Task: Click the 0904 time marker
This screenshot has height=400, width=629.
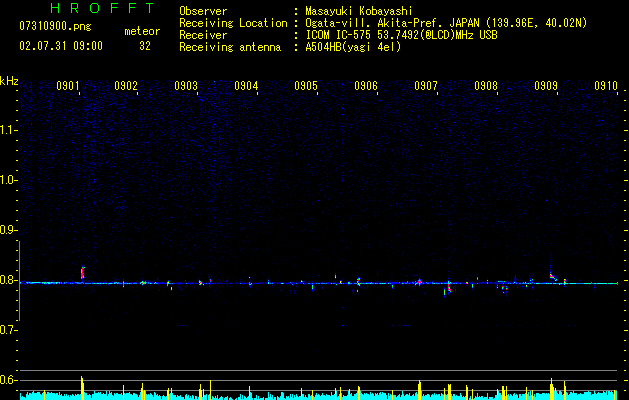Action: (246, 86)
